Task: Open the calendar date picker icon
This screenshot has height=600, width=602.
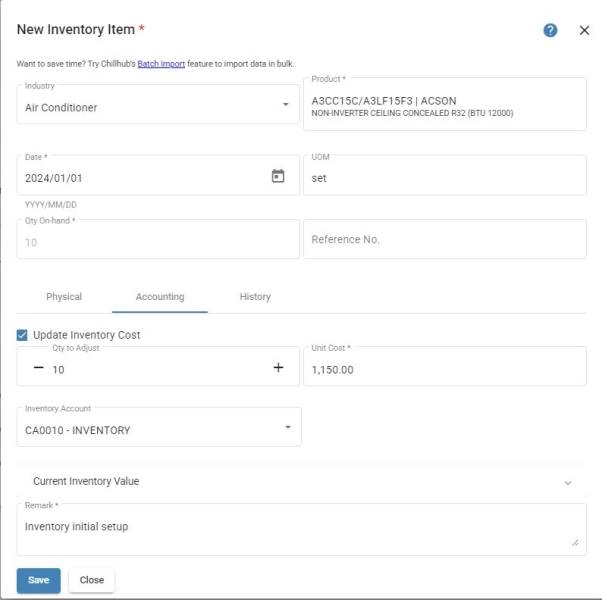Action: click(278, 176)
